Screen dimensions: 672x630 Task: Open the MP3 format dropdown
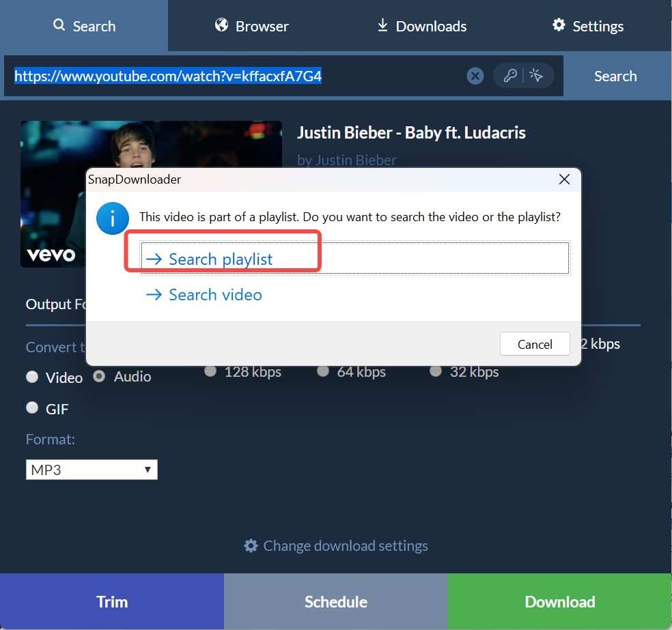click(92, 469)
